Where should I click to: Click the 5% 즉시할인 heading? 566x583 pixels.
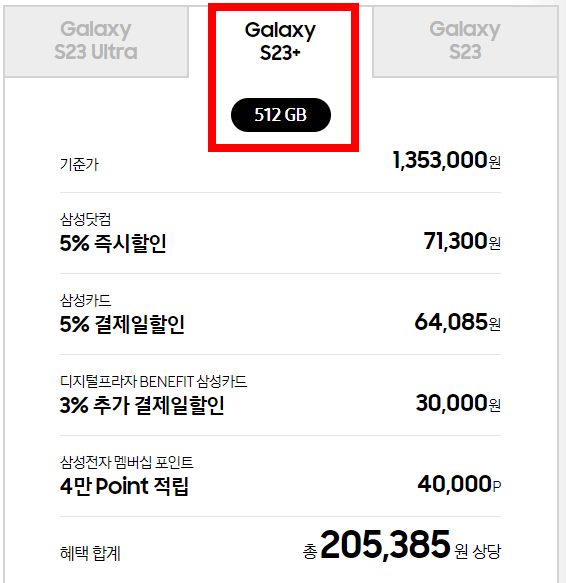pyautogui.click(x=113, y=244)
